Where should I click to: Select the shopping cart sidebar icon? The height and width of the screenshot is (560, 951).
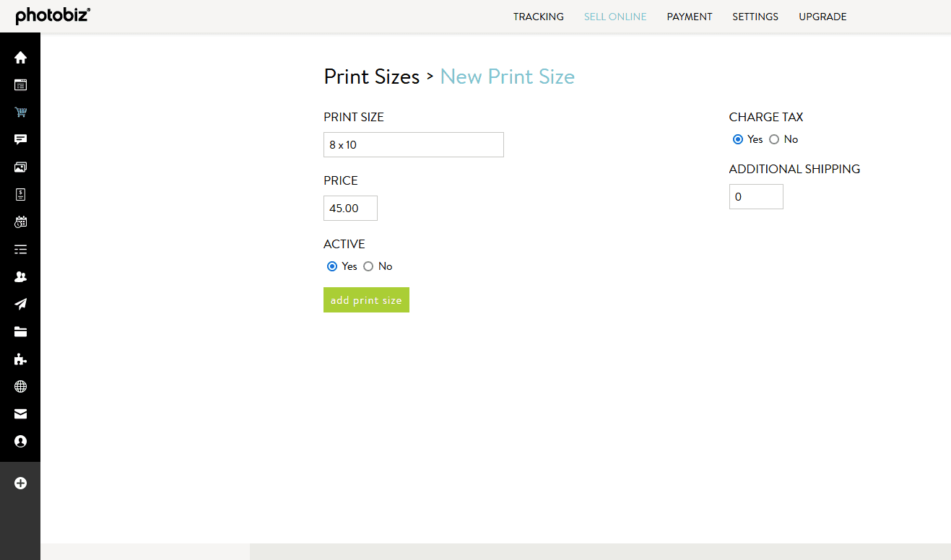tap(20, 112)
